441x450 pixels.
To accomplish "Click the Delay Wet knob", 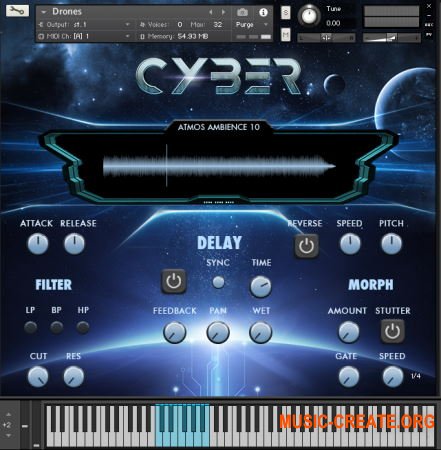I will (x=261, y=332).
